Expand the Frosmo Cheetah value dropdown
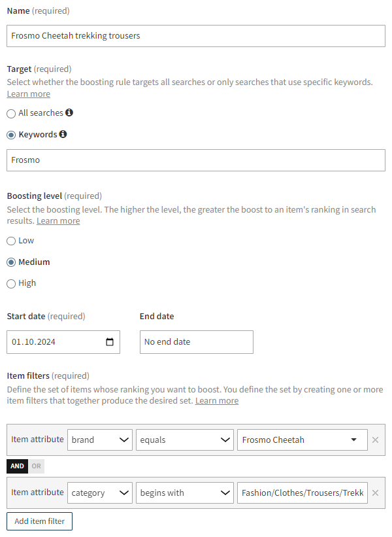The width and height of the screenshot is (392, 537). 302,440
